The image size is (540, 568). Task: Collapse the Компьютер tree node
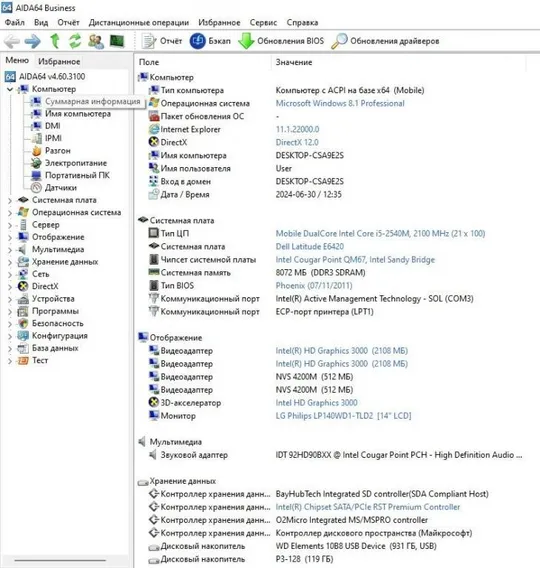pyautogui.click(x=10, y=89)
